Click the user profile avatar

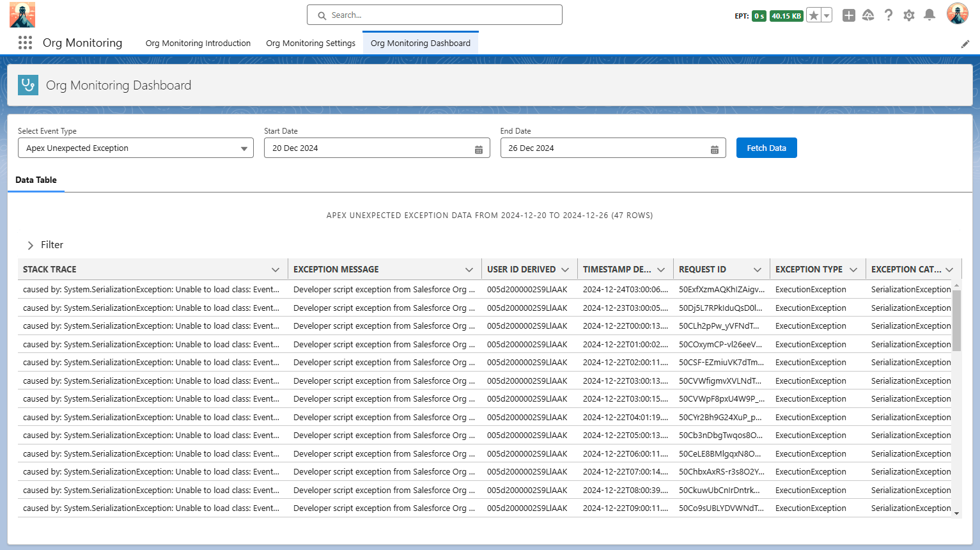(x=957, y=14)
